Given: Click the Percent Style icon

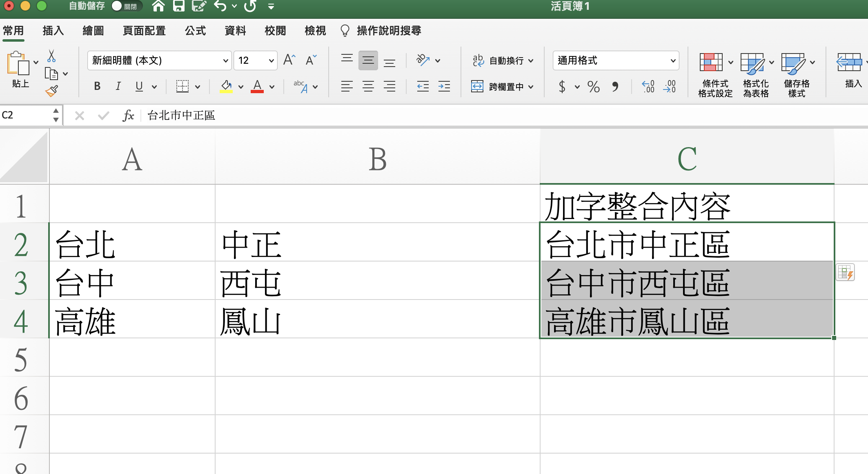Looking at the screenshot, I should click(593, 87).
